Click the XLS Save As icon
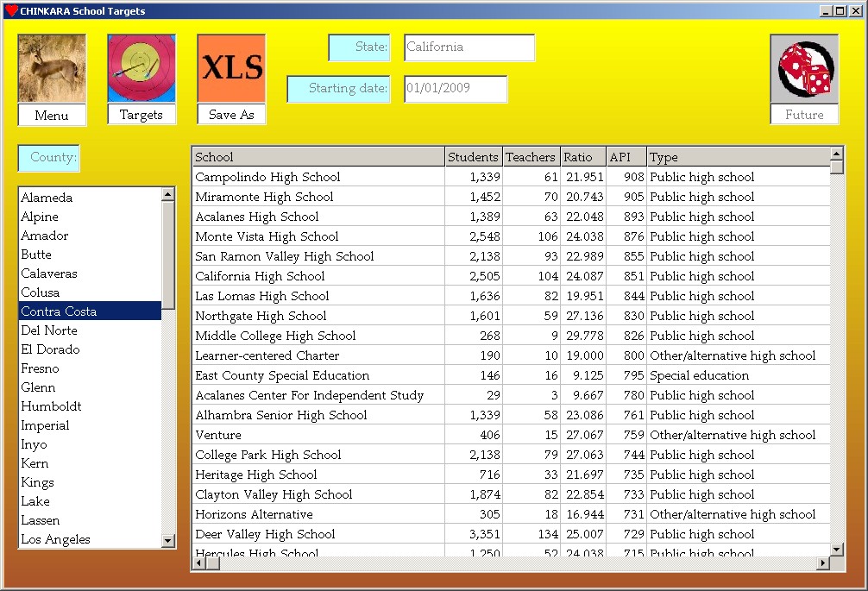 point(231,69)
